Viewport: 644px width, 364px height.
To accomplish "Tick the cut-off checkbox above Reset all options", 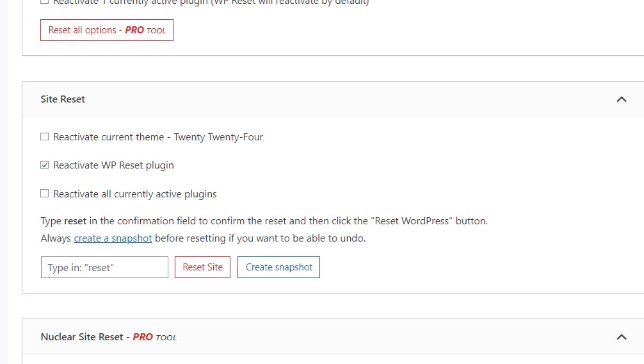I will pyautogui.click(x=44, y=2).
